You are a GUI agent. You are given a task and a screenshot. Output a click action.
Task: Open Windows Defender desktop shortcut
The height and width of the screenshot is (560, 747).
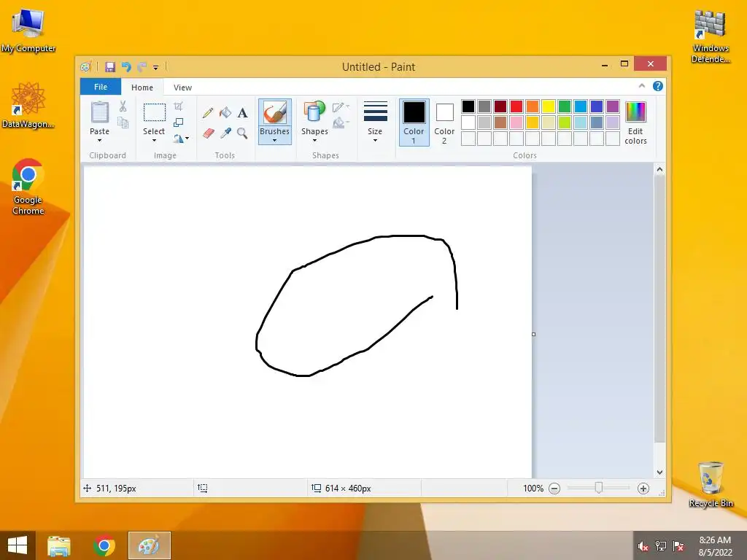711,36
